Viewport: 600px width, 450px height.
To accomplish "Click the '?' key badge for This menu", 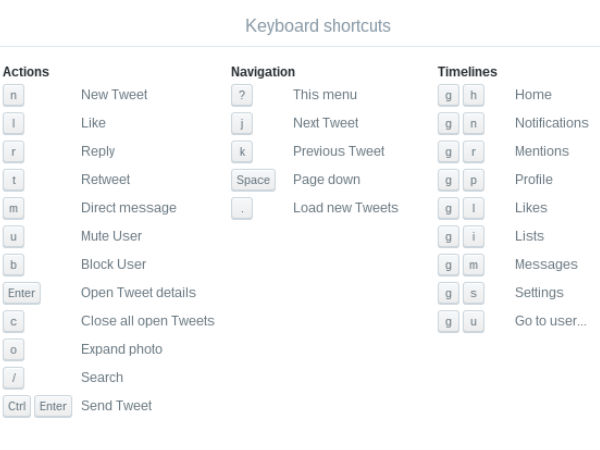I will pos(242,95).
